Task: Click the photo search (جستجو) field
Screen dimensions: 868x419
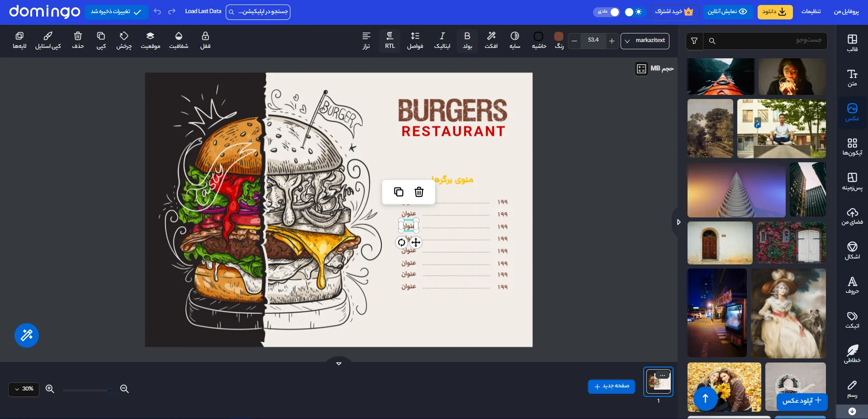Action: point(765,41)
